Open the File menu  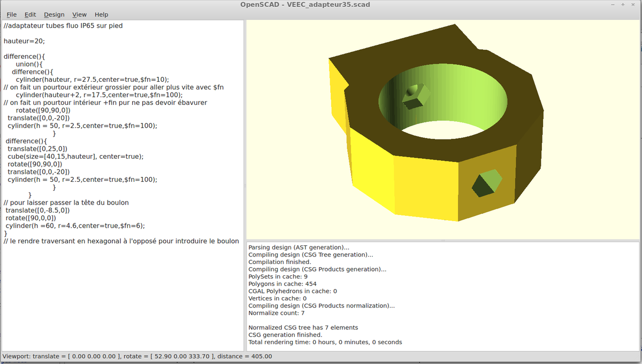[x=11, y=14]
